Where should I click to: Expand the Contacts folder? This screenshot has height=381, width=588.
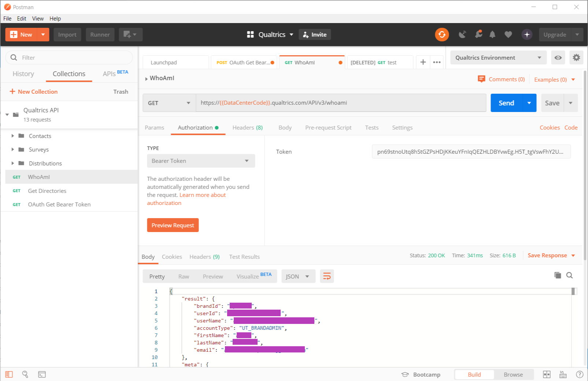click(x=13, y=136)
